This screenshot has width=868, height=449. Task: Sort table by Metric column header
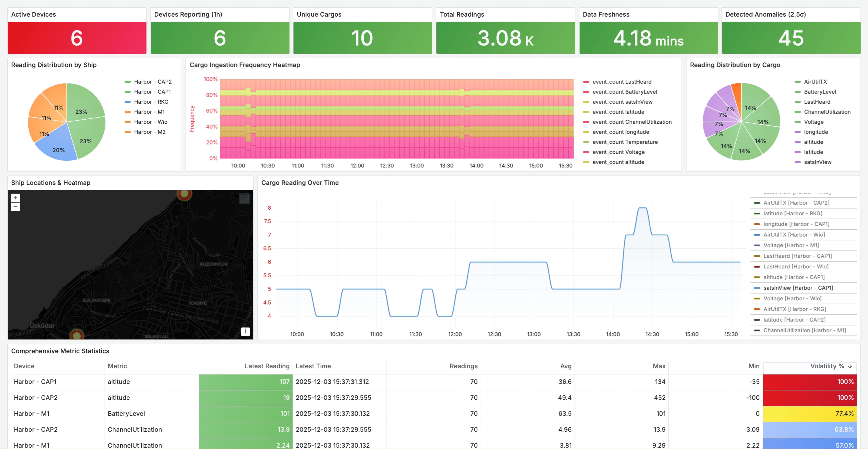coord(117,366)
